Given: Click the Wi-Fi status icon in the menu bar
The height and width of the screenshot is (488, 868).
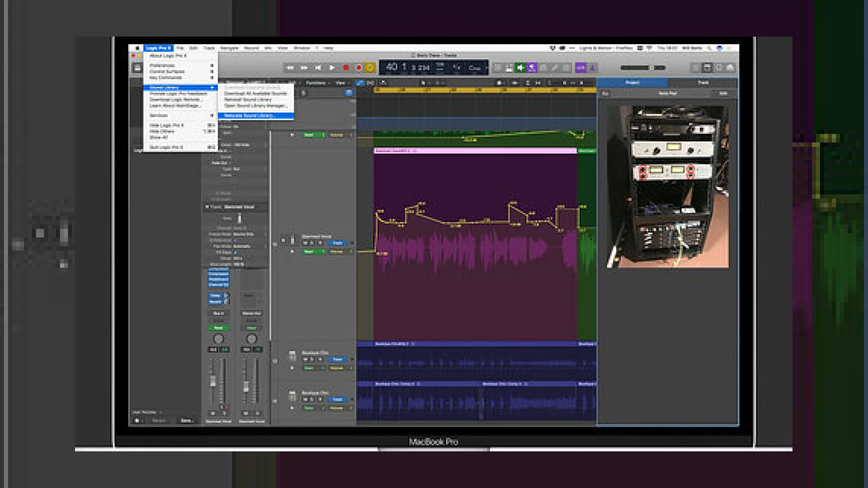Looking at the screenshot, I should click(x=649, y=48).
